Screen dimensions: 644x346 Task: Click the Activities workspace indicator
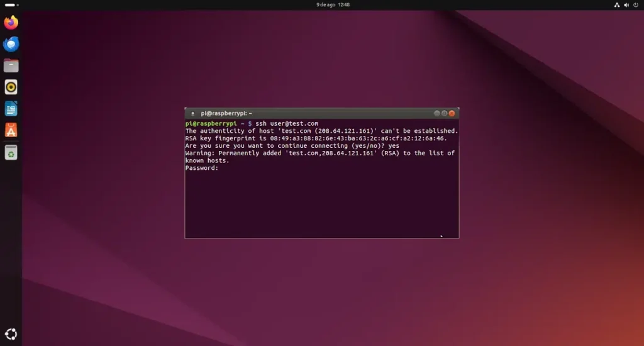[x=11, y=5]
